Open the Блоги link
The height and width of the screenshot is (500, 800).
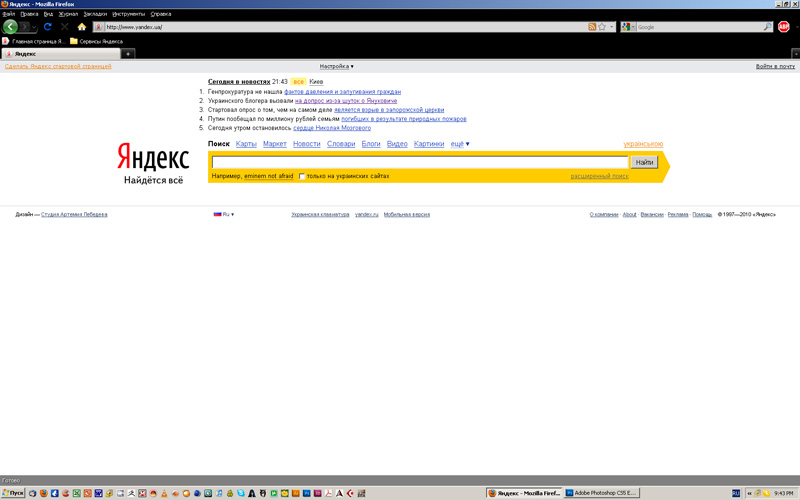(x=371, y=144)
